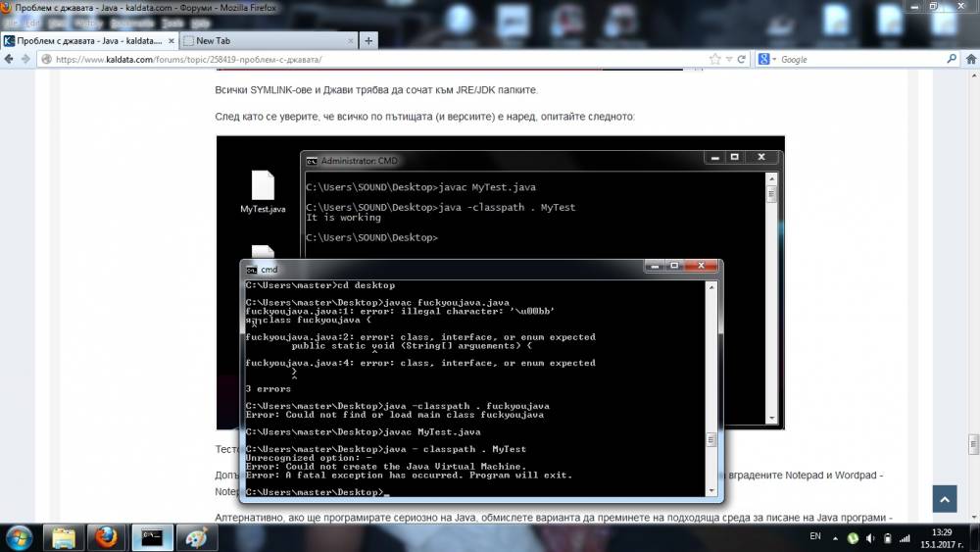Viewport: 980px width, 552px height.
Task: Click the page scrollbar down arrow
Action: (974, 518)
